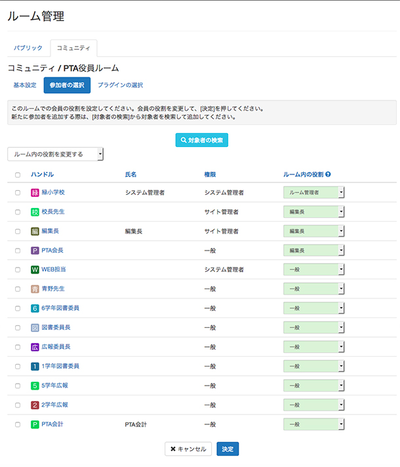Screen dimensions: 400x467
Task: Open role dropdown for 2学年広報
Action: pyautogui.click(x=314, y=405)
